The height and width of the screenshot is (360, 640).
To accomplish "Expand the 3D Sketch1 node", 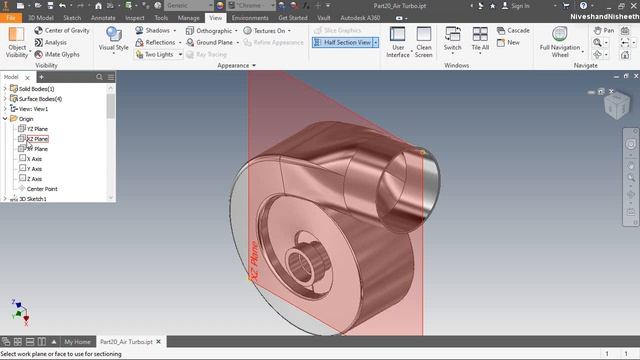I will 5,199.
